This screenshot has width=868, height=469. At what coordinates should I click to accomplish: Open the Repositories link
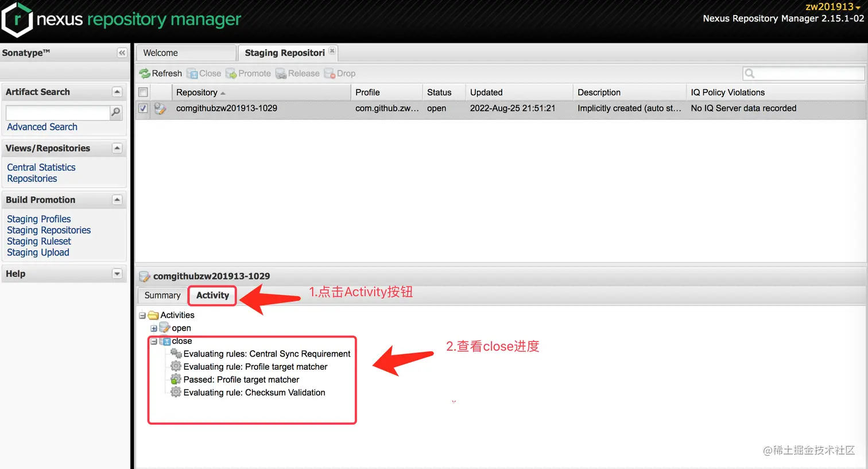click(32, 179)
